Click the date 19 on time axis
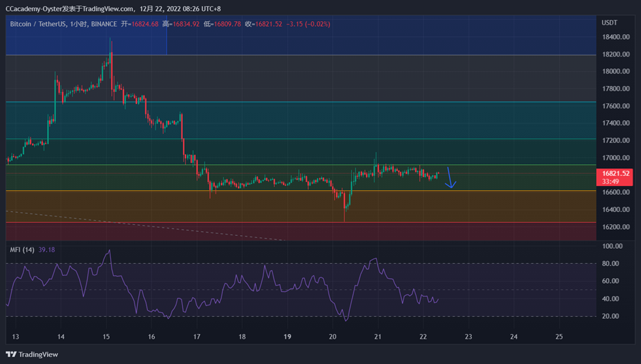Viewport: 641px width, 364px height. coord(287,337)
